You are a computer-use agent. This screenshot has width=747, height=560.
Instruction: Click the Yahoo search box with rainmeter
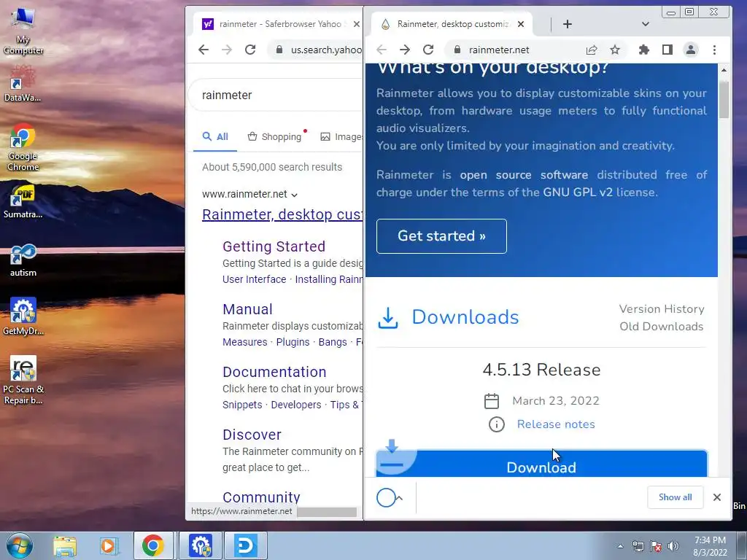(276, 95)
